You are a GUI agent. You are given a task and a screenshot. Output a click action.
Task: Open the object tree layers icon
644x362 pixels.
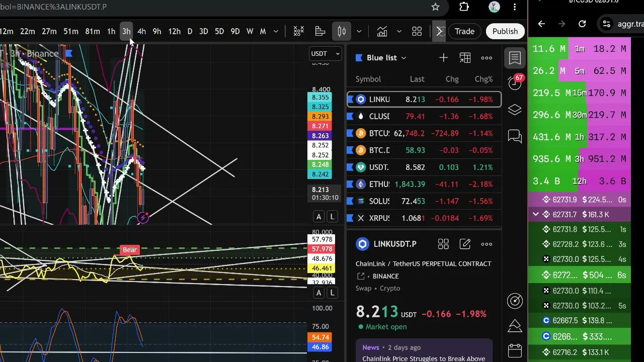click(515, 110)
